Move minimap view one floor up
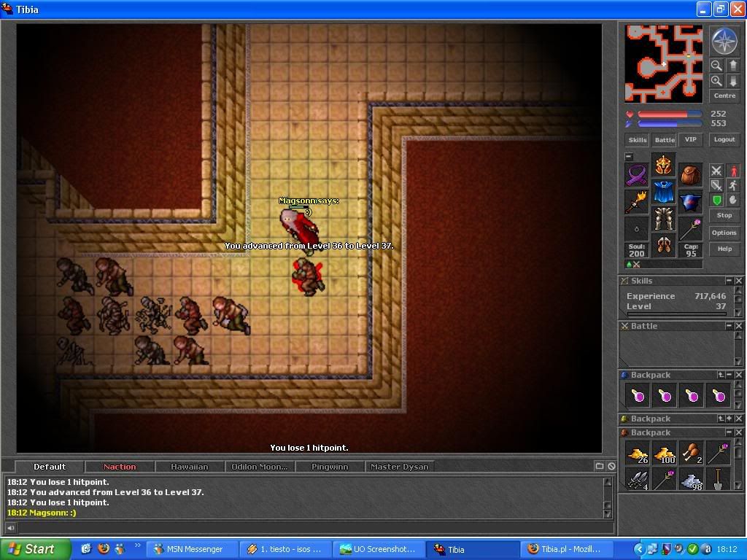747x560 pixels. coord(732,65)
